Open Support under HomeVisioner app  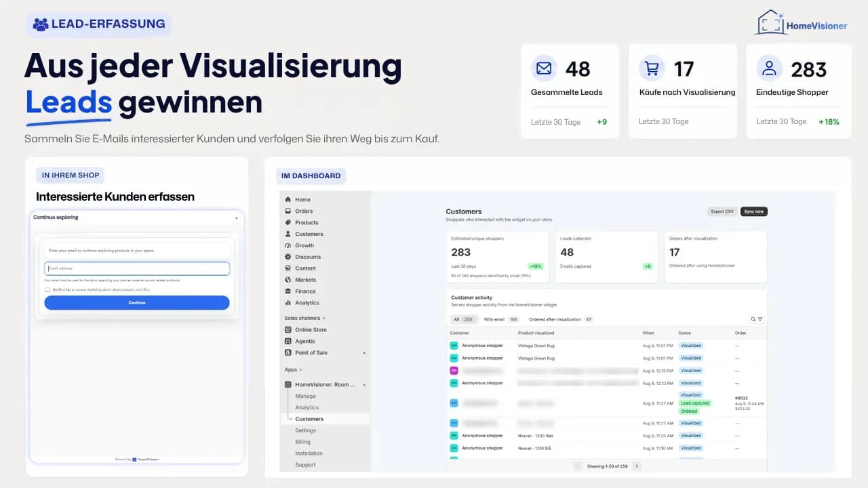click(x=305, y=465)
